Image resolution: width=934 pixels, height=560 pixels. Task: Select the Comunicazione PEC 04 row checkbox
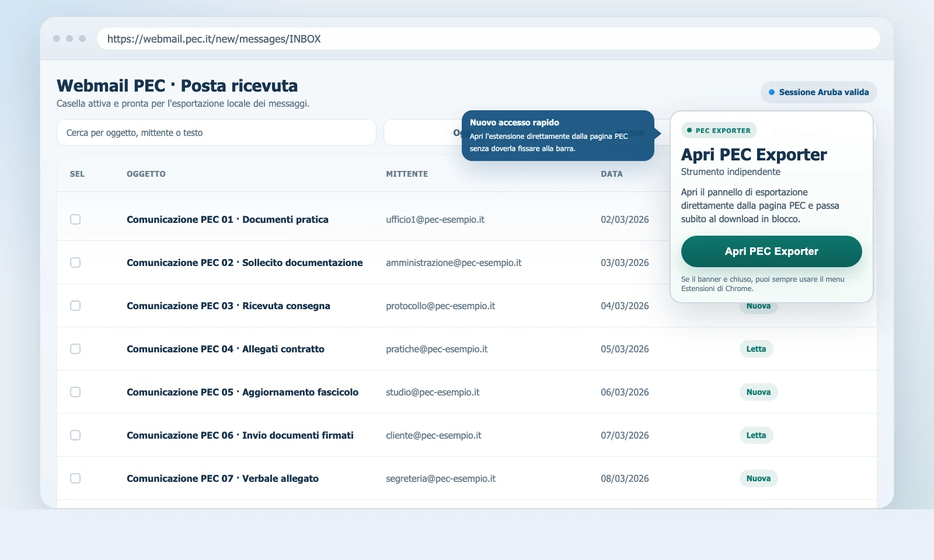[75, 349]
